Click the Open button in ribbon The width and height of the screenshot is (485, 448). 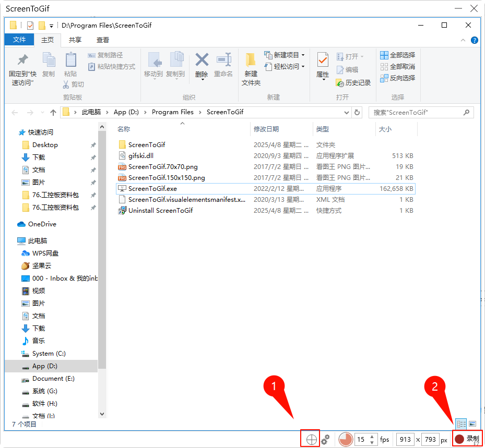[x=350, y=56]
